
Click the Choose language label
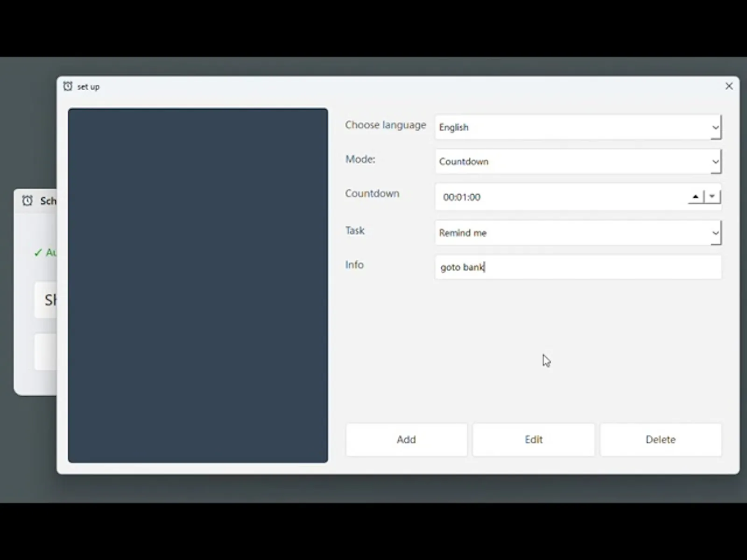click(x=386, y=125)
